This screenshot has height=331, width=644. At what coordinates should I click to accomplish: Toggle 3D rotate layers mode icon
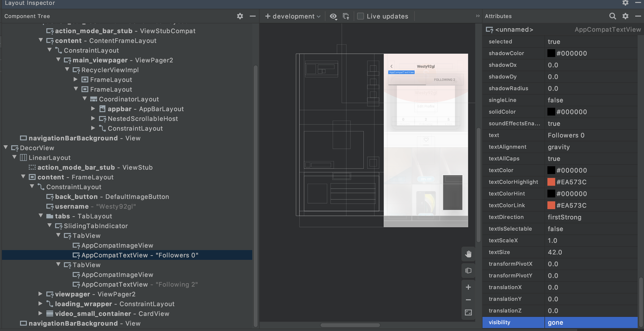tap(468, 271)
